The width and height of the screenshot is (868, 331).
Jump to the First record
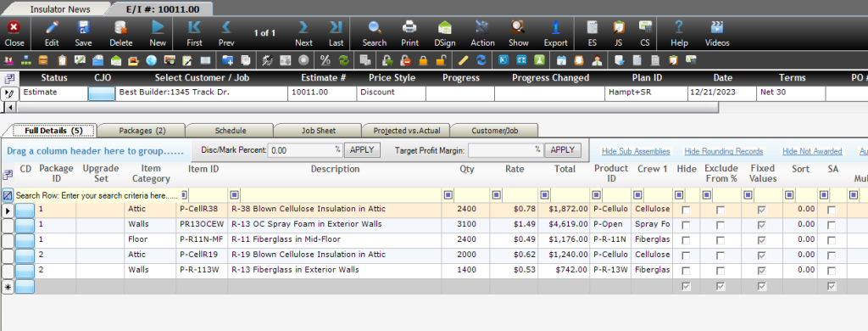[x=194, y=26]
